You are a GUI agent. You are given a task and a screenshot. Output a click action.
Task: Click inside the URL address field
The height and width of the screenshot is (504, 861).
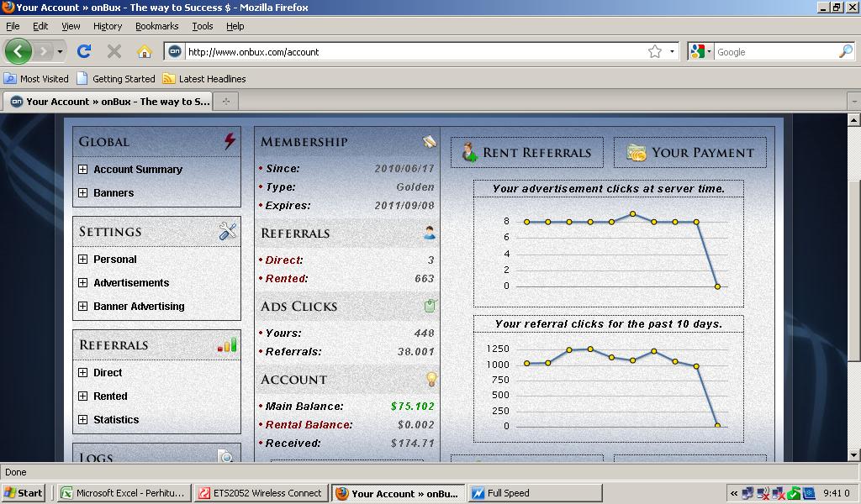[415, 51]
